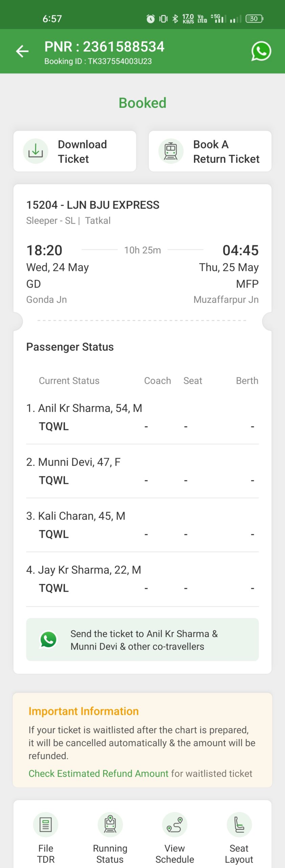Viewport: 285px width, 868px height.
Task: Open View Schedule icon
Action: click(x=175, y=825)
